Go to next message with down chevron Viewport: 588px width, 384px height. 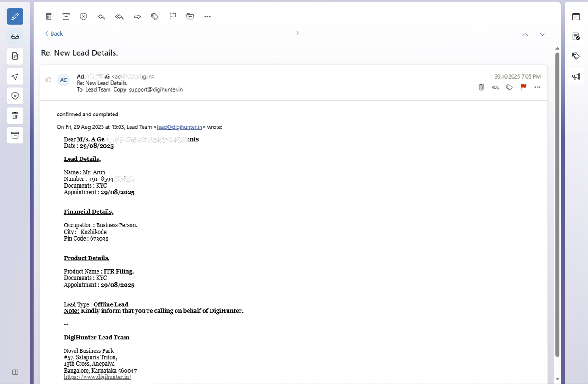(x=542, y=34)
